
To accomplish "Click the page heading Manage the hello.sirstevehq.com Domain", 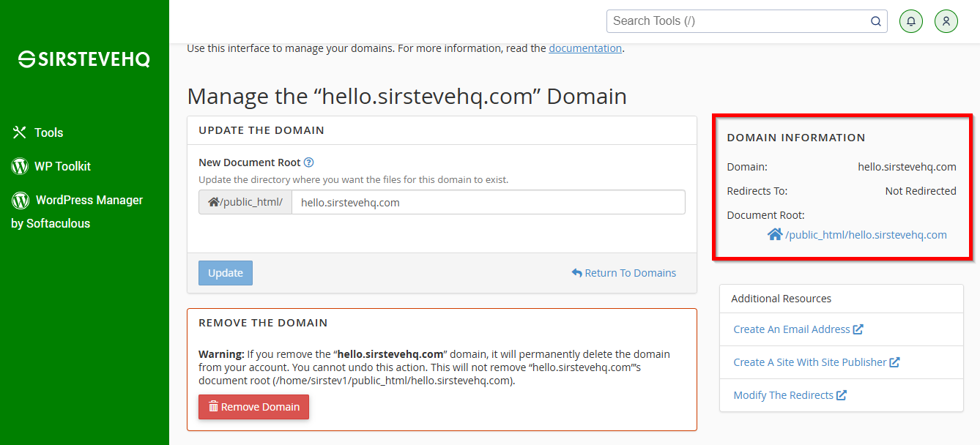I will click(407, 97).
